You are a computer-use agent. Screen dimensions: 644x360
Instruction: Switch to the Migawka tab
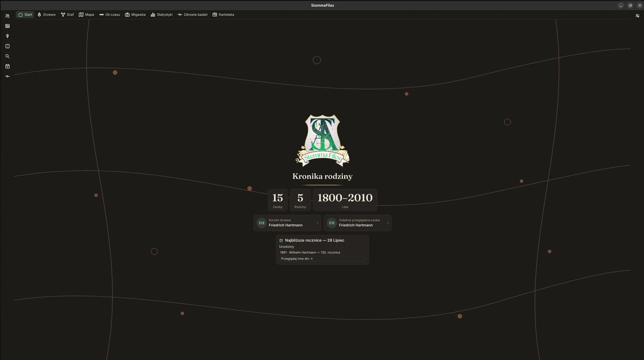[136, 15]
